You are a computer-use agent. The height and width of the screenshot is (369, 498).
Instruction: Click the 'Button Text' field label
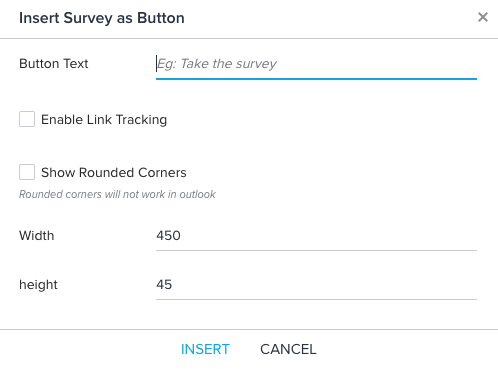point(54,64)
